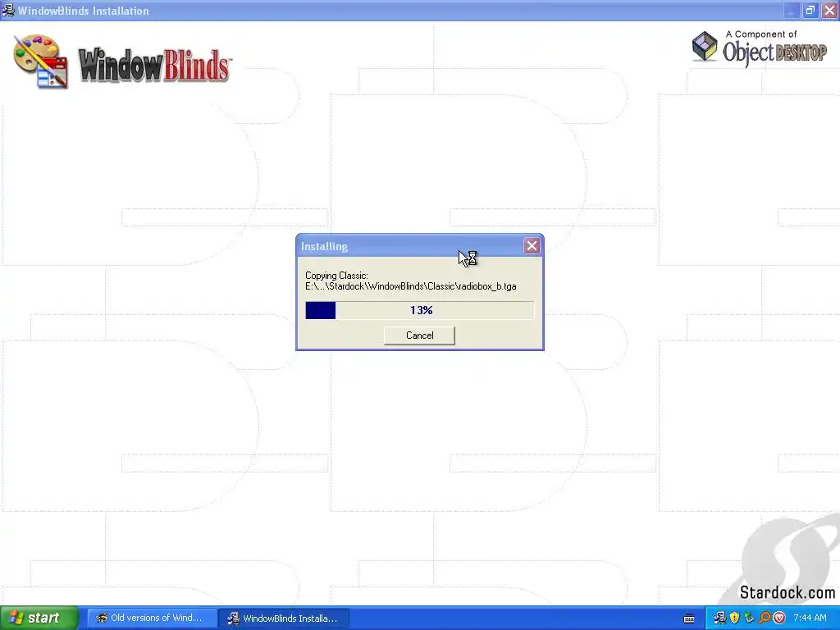Viewport: 840px width, 630px height.
Task: Cancel the WindowBlinds installation
Action: click(419, 336)
